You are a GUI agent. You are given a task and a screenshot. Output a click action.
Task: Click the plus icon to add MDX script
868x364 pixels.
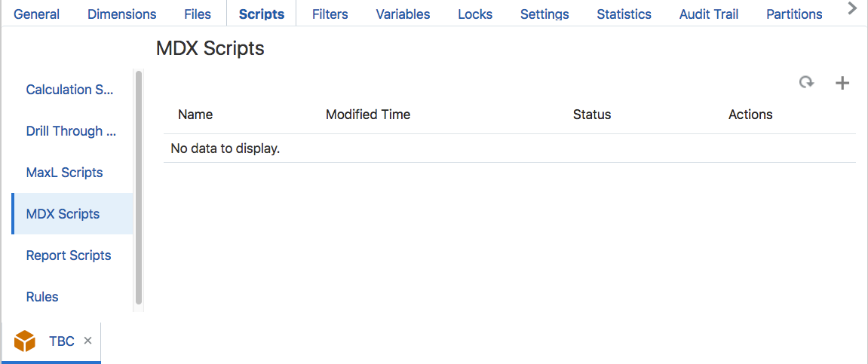point(842,83)
